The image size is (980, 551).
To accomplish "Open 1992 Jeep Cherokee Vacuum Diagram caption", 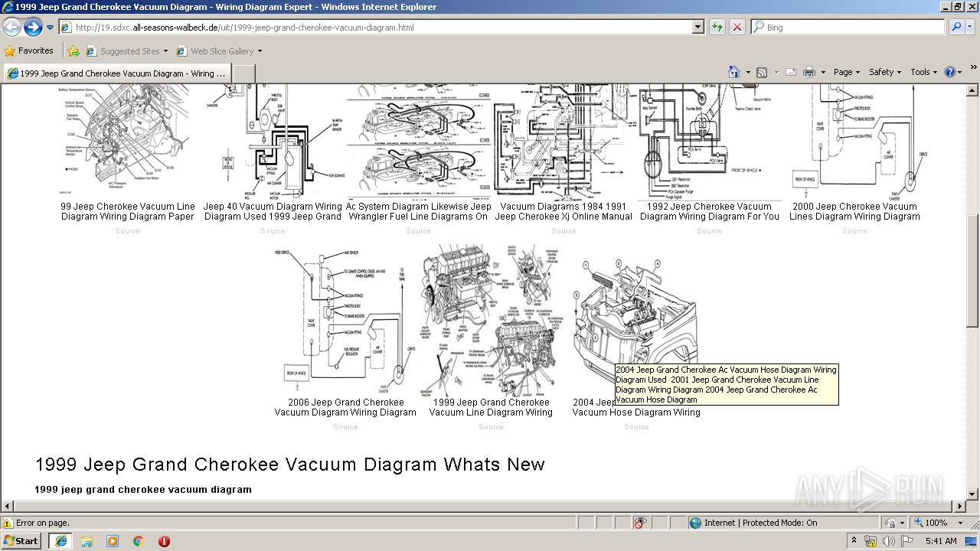I will tap(709, 211).
